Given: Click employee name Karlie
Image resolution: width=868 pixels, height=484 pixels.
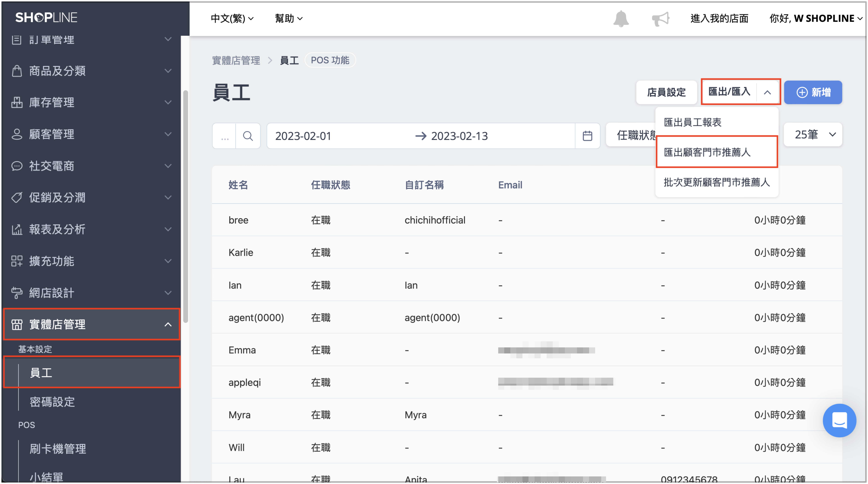Looking at the screenshot, I should click(x=241, y=252).
